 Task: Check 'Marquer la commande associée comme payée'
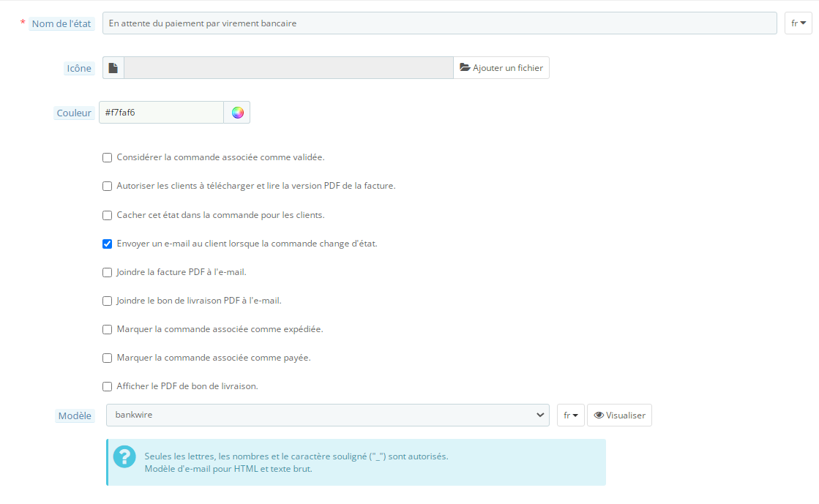click(x=107, y=358)
